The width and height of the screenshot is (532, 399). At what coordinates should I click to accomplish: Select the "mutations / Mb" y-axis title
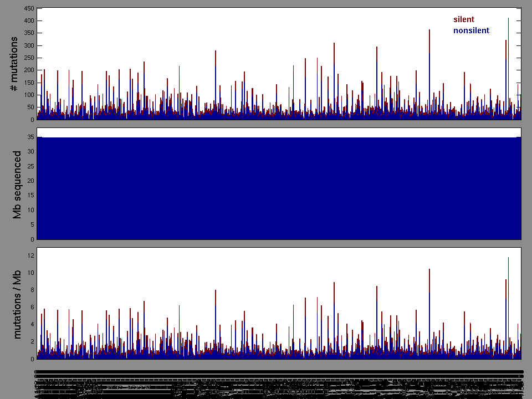(17, 304)
